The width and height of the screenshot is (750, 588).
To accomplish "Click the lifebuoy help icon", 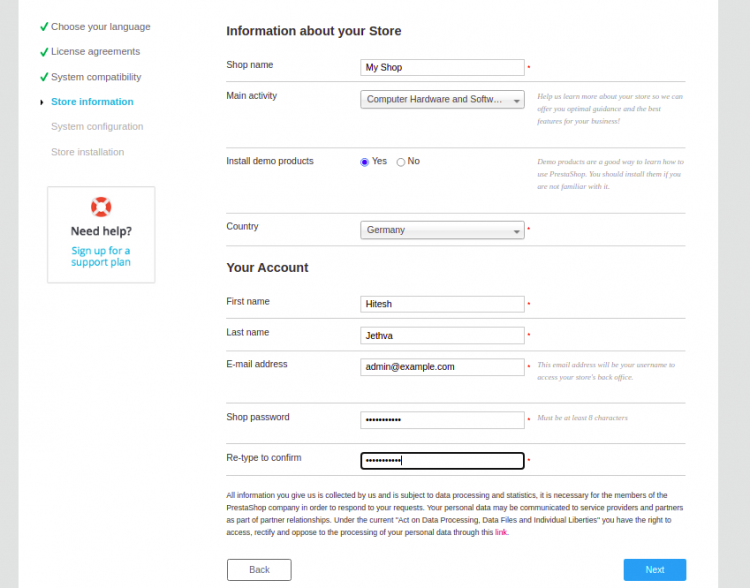I will point(101,207).
